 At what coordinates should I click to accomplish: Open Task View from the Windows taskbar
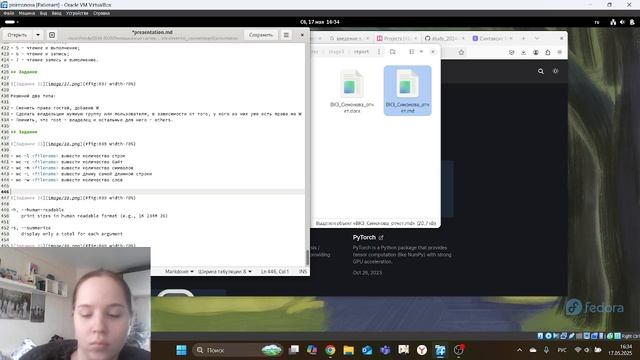[293, 350]
